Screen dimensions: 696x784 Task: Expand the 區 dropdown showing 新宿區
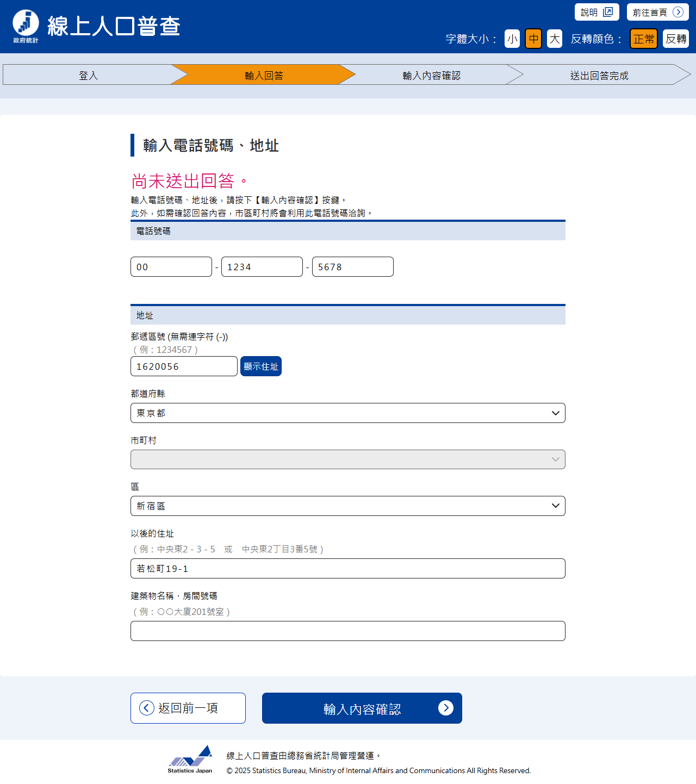(x=347, y=506)
